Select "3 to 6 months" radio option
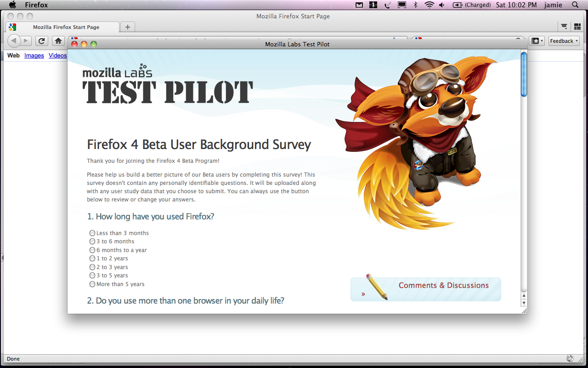 [92, 241]
